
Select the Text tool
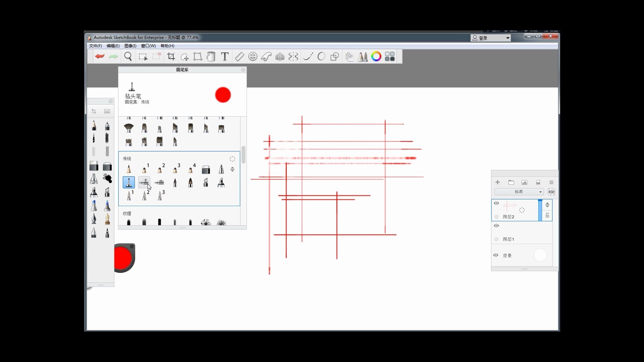[x=225, y=56]
